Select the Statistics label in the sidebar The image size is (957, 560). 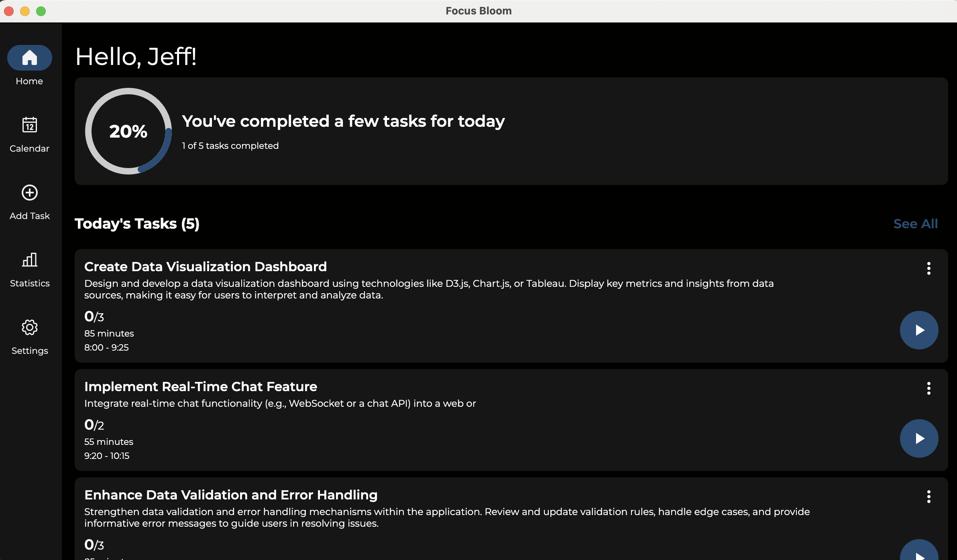pos(29,283)
